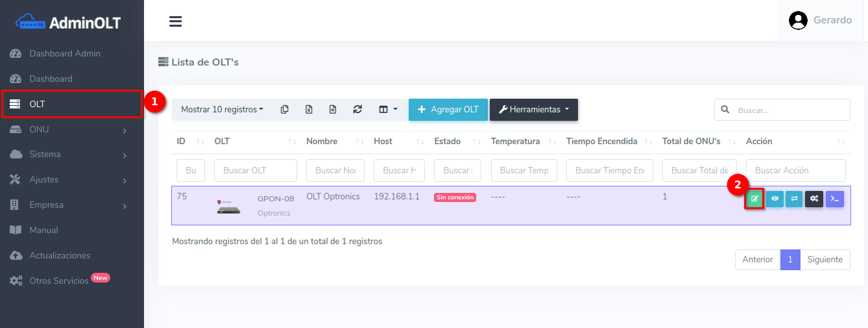Toggle the hamburger sidebar menu
Image resolution: width=868 pixels, height=328 pixels.
click(175, 21)
